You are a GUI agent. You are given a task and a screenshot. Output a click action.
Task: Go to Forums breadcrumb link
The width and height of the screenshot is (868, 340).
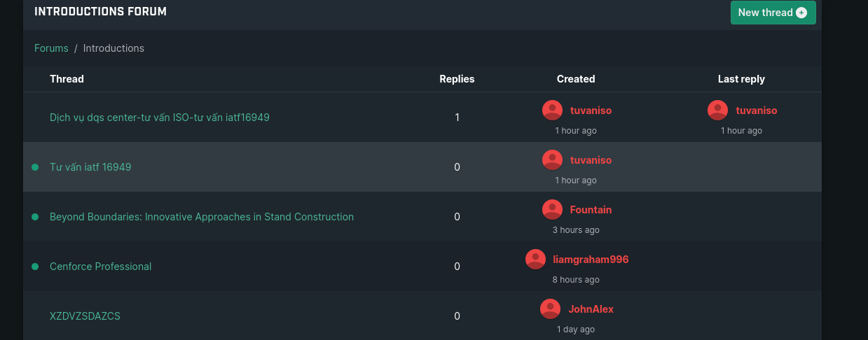tap(51, 48)
